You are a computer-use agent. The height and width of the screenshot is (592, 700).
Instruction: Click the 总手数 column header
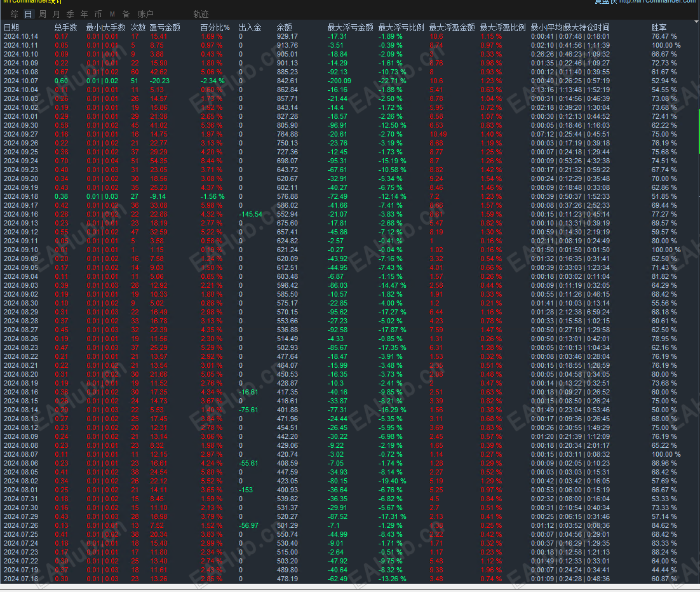(x=65, y=28)
